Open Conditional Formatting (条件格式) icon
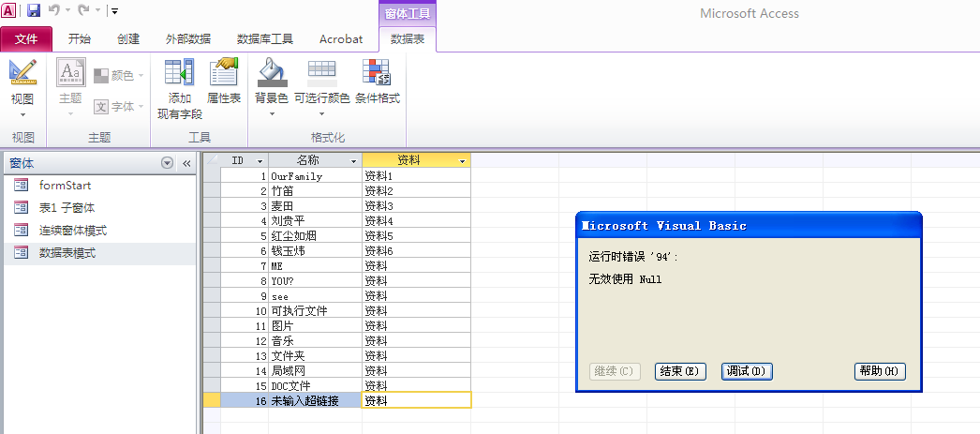Screen dimensions: 980x434 tap(377, 73)
